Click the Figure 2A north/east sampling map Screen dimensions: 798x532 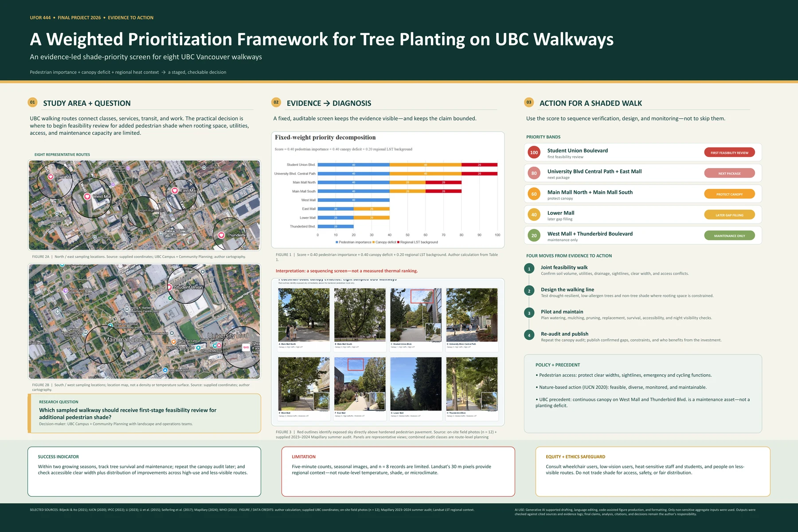(x=145, y=205)
